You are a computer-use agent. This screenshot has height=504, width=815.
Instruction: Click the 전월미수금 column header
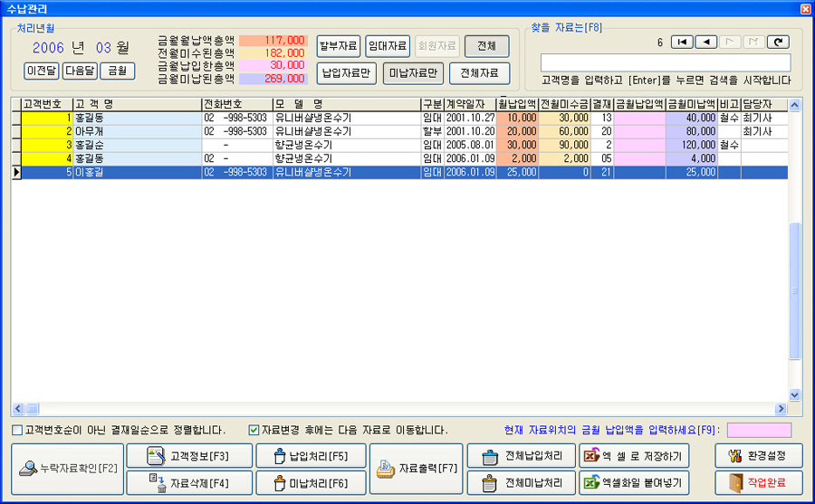click(564, 104)
